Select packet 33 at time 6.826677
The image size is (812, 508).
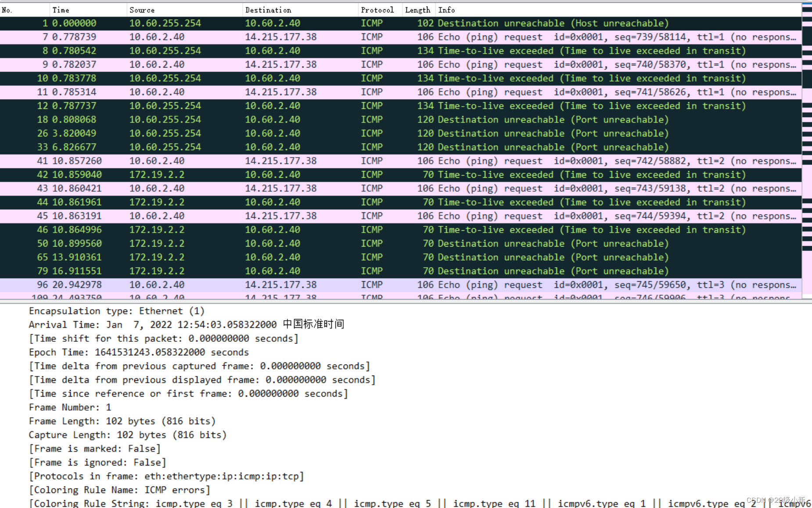[x=401, y=147]
